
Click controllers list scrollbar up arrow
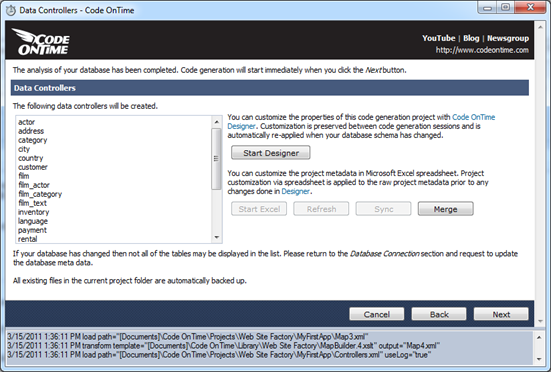pos(216,122)
